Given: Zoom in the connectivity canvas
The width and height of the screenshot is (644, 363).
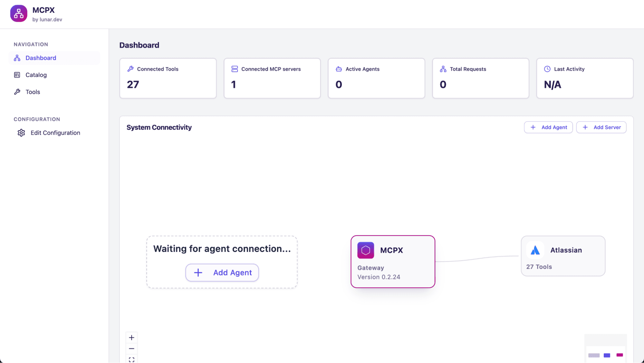Looking at the screenshot, I should tap(131, 338).
